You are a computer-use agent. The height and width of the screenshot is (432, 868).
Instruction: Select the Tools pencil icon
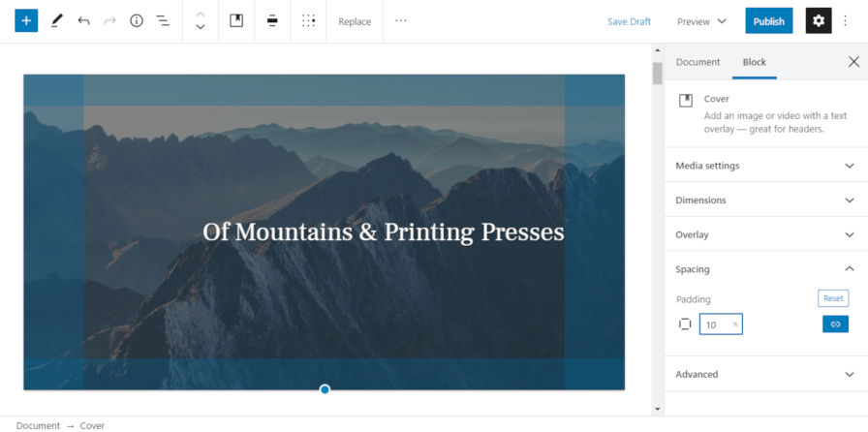56,20
